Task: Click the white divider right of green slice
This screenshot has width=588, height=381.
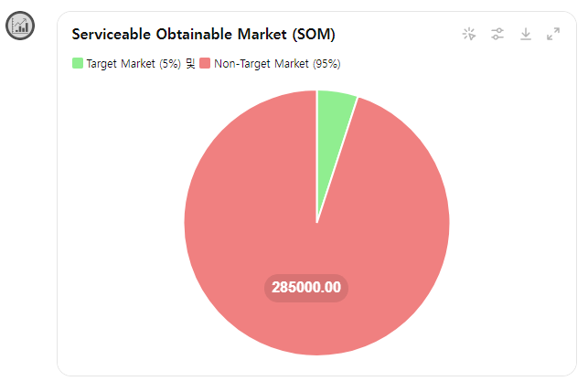Action: tap(337, 160)
